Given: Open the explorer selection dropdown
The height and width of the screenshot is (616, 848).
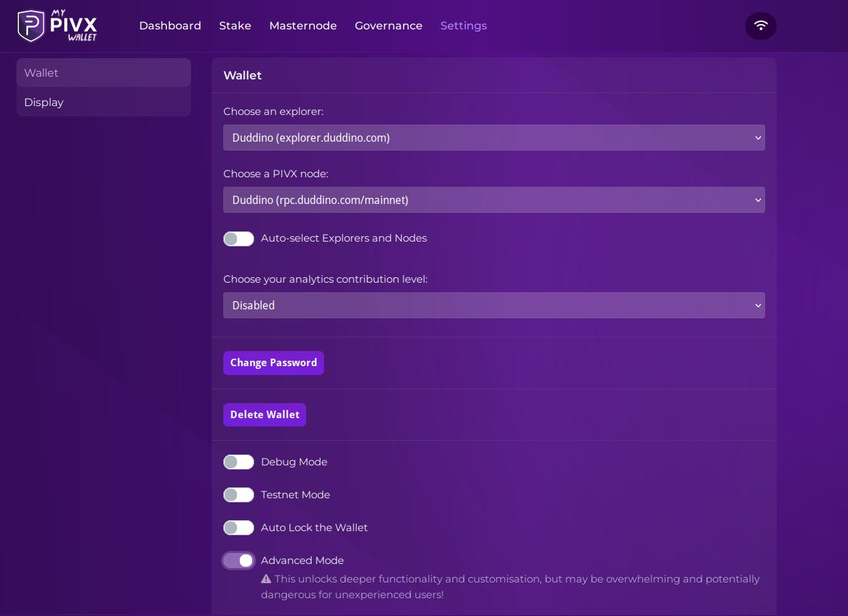Looking at the screenshot, I should click(493, 138).
